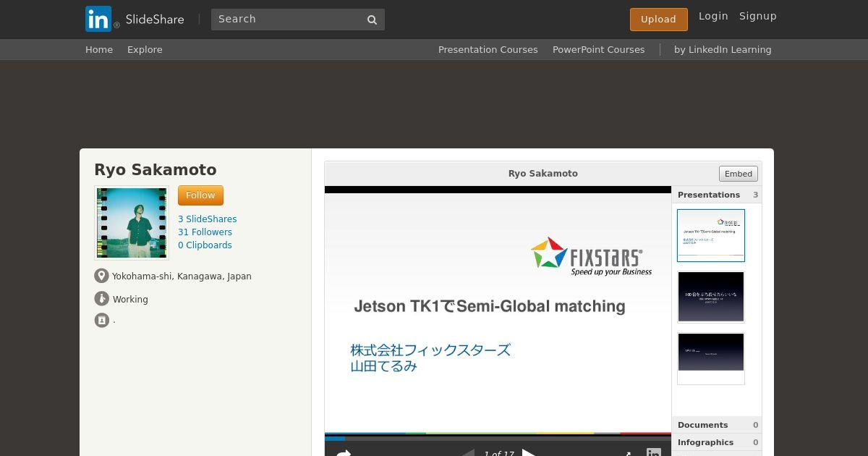Image resolution: width=868 pixels, height=456 pixels.
Task: Click the slide progress bar
Action: pyautogui.click(x=498, y=438)
